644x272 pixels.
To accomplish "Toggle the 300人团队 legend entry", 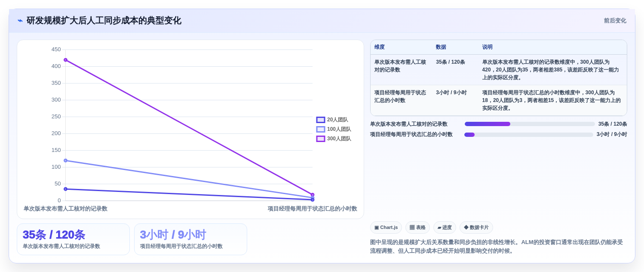I will pyautogui.click(x=334, y=139).
